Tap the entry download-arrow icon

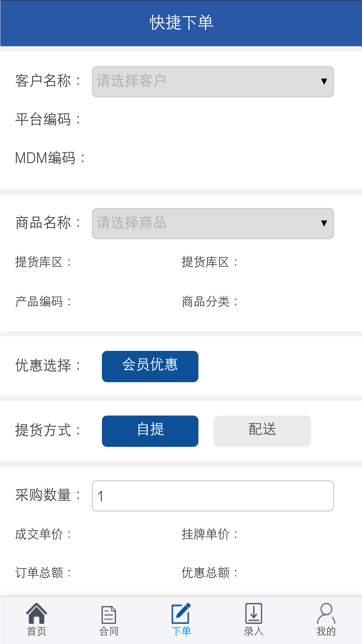(253, 613)
